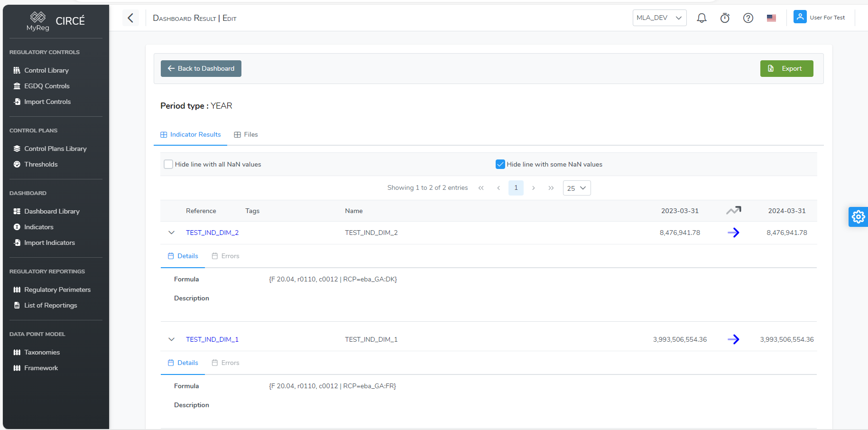This screenshot has height=430, width=868.
Task: Open the settings gear on the right edge
Action: click(x=858, y=217)
